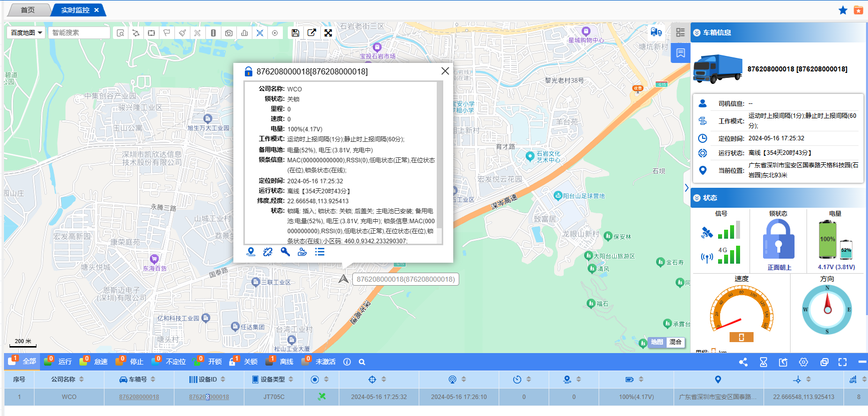Switch to the 首页 tab
This screenshot has width=868, height=416.
coord(27,10)
